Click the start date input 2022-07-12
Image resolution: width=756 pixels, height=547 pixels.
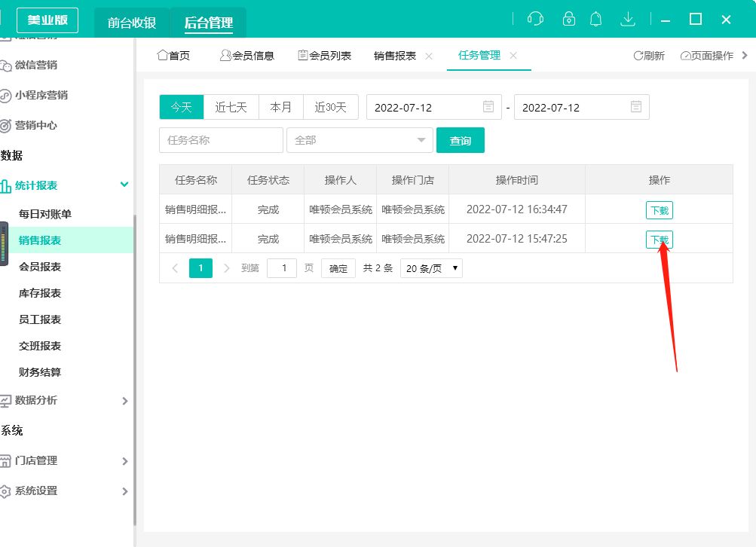[434, 107]
